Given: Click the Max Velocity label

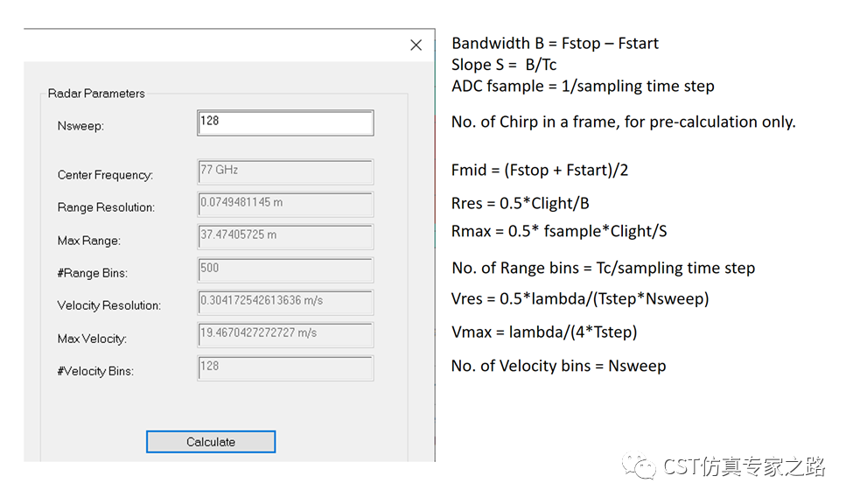Looking at the screenshot, I should point(92,339).
